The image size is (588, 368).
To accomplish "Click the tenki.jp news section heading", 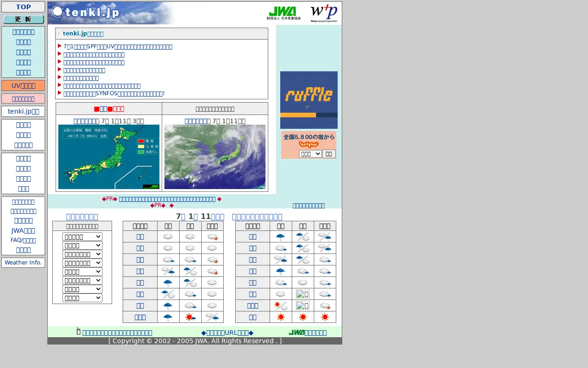I will click(x=83, y=34).
